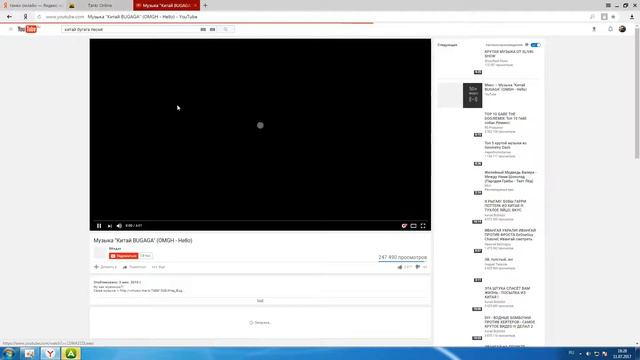
Task: Click the magnifier search button
Action: pos(225,29)
